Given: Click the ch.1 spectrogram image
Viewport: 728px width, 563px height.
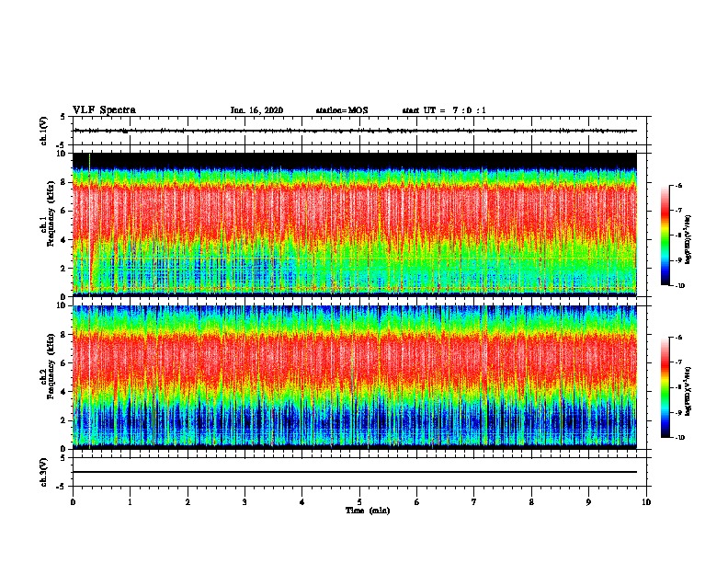Looking at the screenshot, I should tap(355, 224).
